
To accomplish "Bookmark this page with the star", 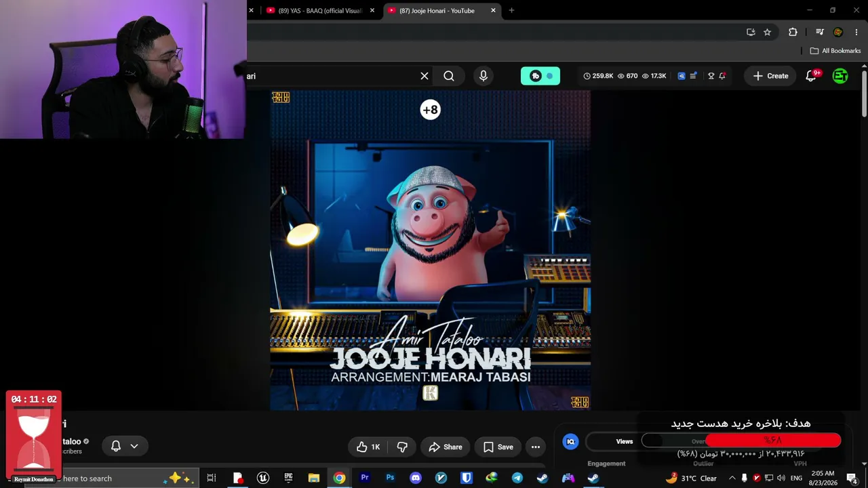I will coord(767,32).
